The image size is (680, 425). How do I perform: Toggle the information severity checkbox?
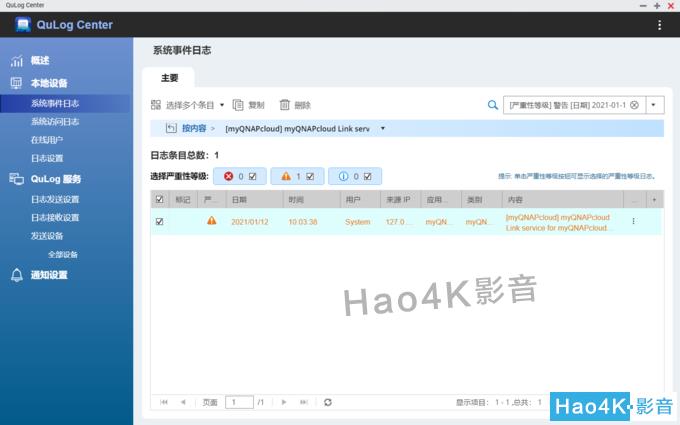click(367, 177)
